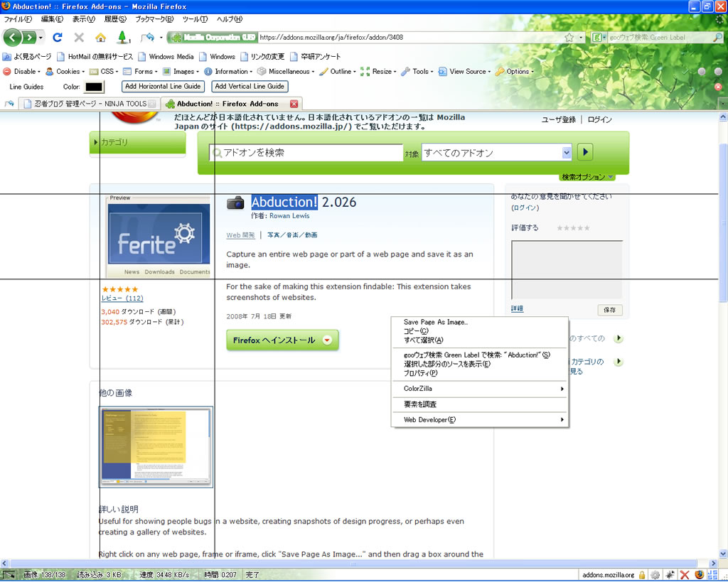Click Add Horizontal Line Guide button

point(163,86)
